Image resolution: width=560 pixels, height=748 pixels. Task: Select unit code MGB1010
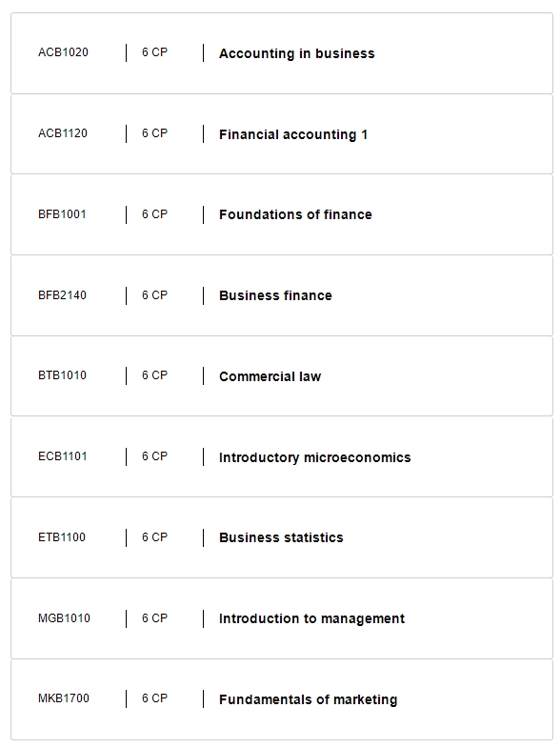tap(64, 618)
